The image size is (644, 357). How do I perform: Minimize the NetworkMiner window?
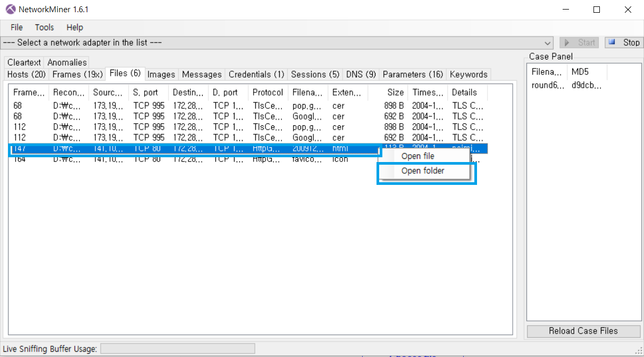pos(566,10)
